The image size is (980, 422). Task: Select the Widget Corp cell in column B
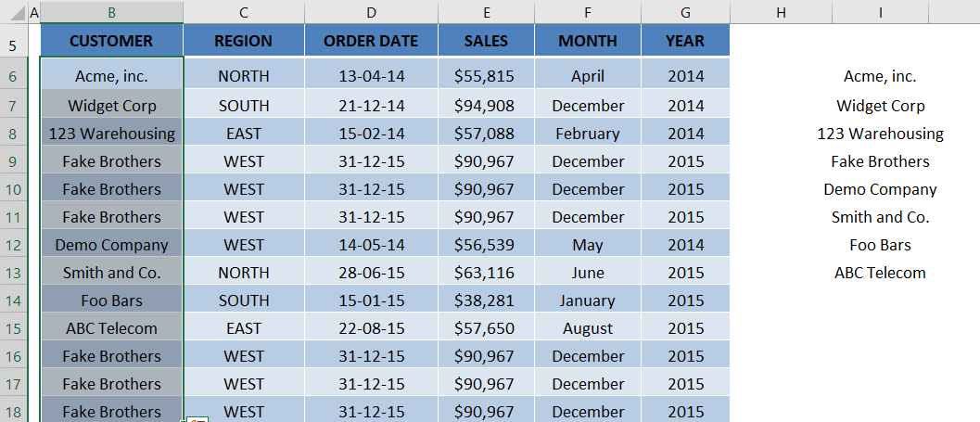(112, 104)
